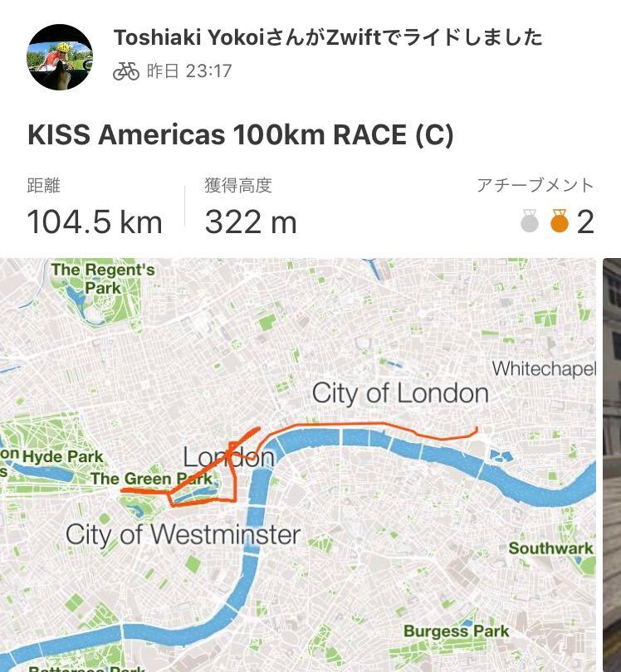Image resolution: width=621 pixels, height=672 pixels.
Task: Tap the silver medal achievement icon
Action: point(530,221)
